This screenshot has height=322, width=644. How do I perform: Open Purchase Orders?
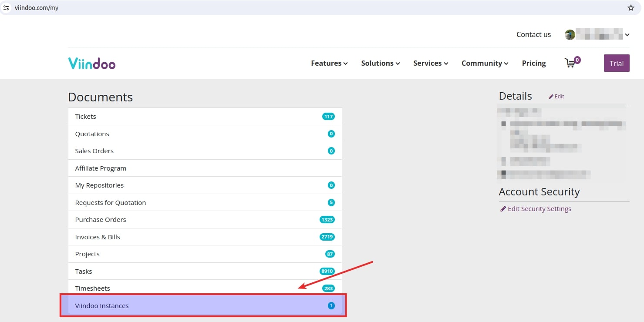pyautogui.click(x=205, y=220)
